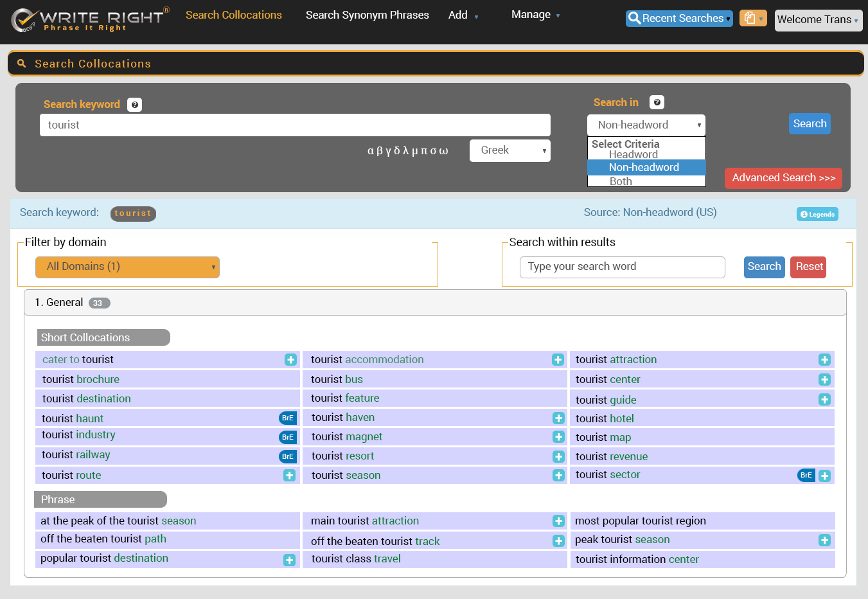This screenshot has height=599, width=868.
Task: Select Headword option in criteria list
Action: point(633,155)
